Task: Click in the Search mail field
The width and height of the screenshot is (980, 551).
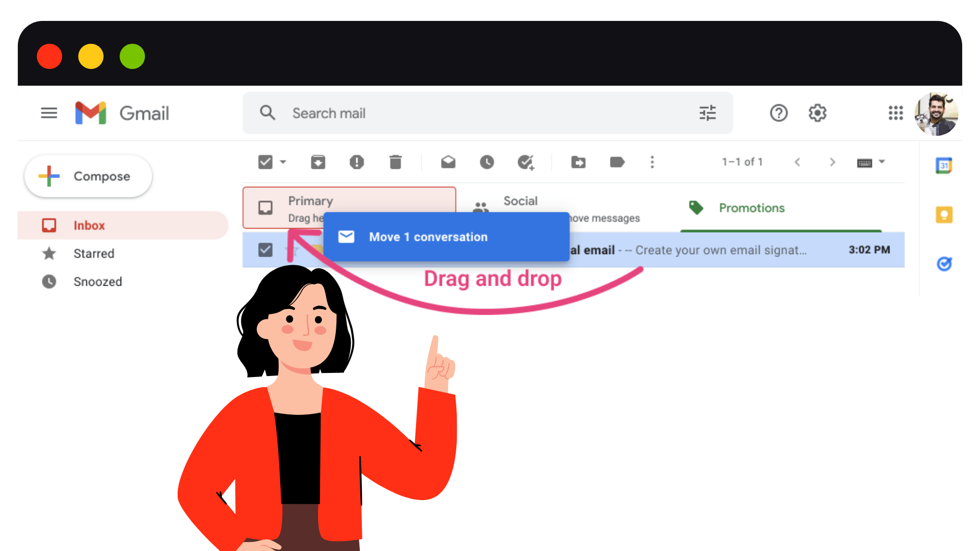Action: coord(487,113)
